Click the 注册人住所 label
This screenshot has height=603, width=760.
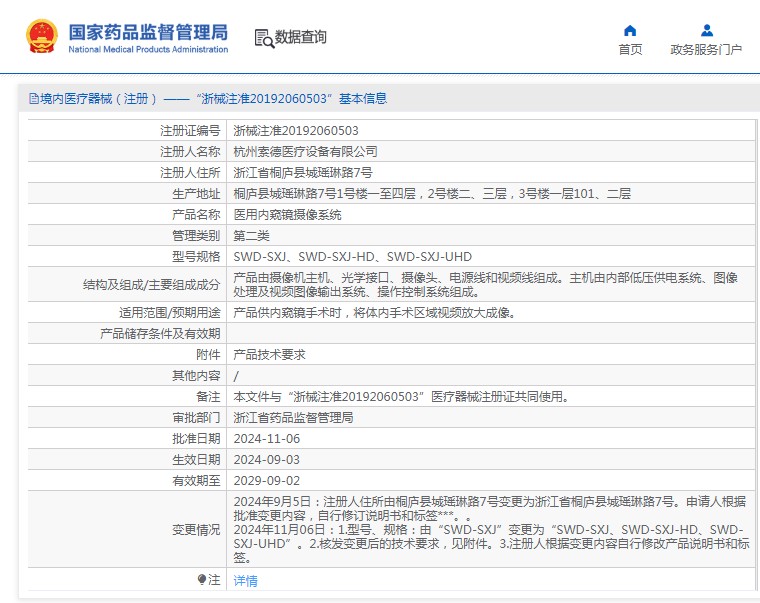click(190, 173)
